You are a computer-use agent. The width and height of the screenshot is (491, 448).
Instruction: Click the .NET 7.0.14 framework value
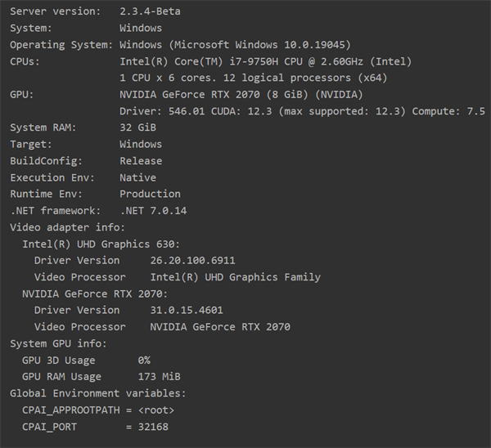coord(154,211)
